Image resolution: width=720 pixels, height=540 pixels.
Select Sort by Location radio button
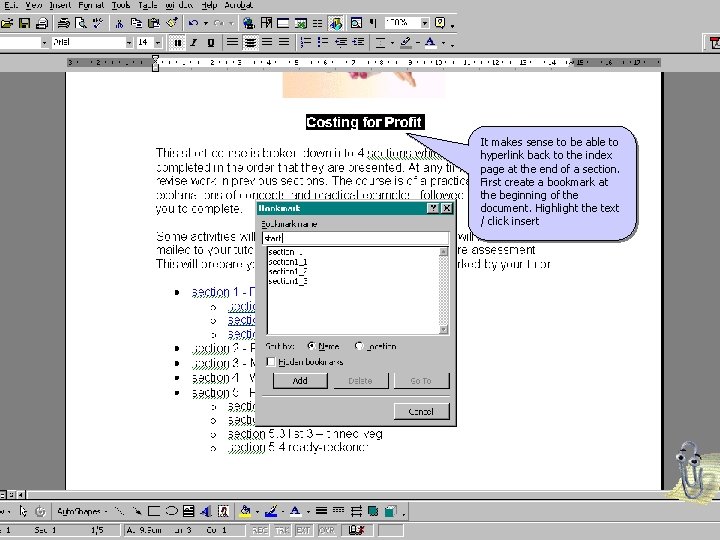coord(359,346)
